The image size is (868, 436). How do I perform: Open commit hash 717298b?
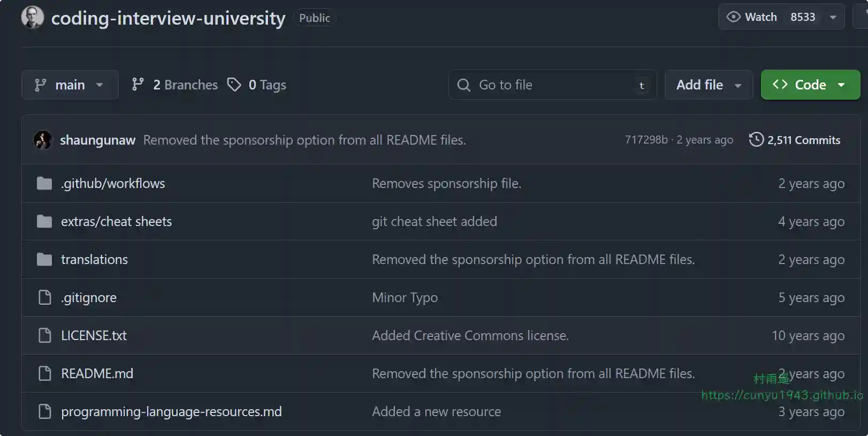click(x=646, y=140)
